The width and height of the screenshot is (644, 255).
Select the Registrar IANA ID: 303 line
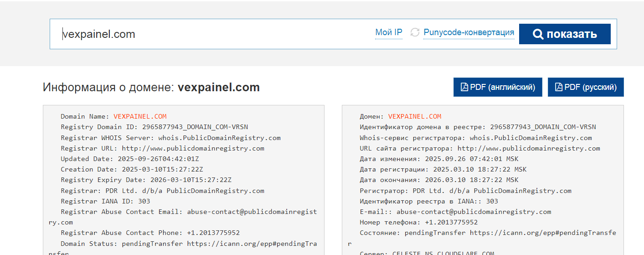tap(105, 201)
